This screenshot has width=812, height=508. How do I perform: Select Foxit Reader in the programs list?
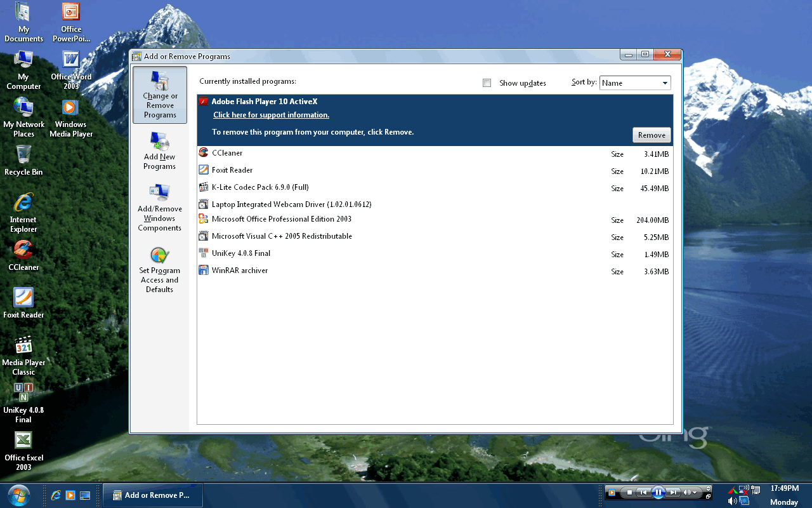click(435, 170)
